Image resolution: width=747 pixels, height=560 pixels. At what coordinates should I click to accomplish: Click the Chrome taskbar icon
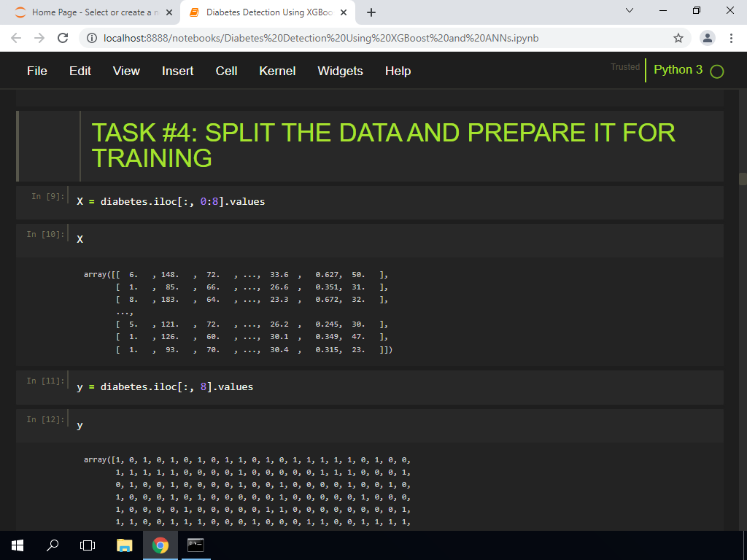[x=160, y=545]
